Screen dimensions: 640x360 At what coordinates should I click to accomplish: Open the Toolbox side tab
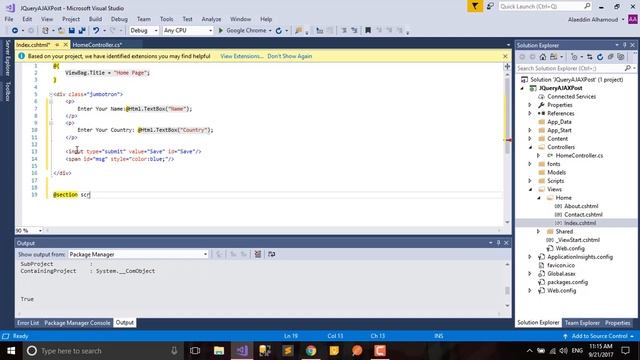[x=7, y=91]
